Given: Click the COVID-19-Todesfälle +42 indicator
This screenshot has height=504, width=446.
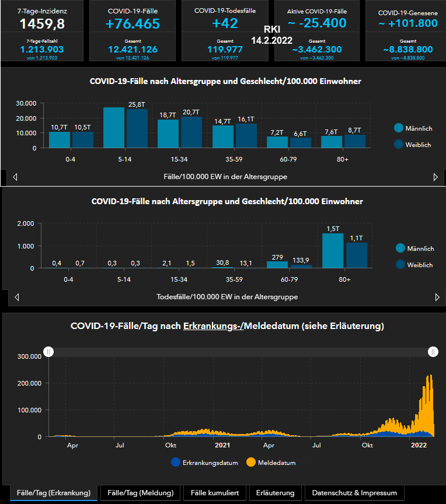Looking at the screenshot, I should coord(225,24).
